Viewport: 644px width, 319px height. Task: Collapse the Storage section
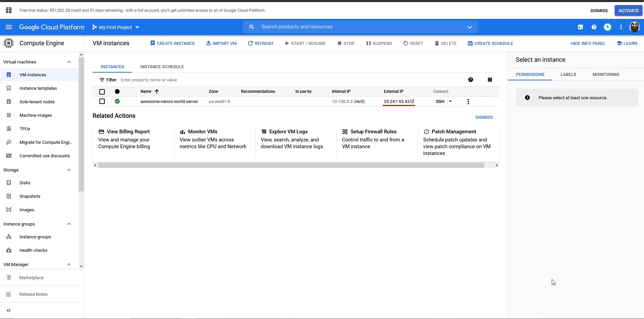coord(69,170)
